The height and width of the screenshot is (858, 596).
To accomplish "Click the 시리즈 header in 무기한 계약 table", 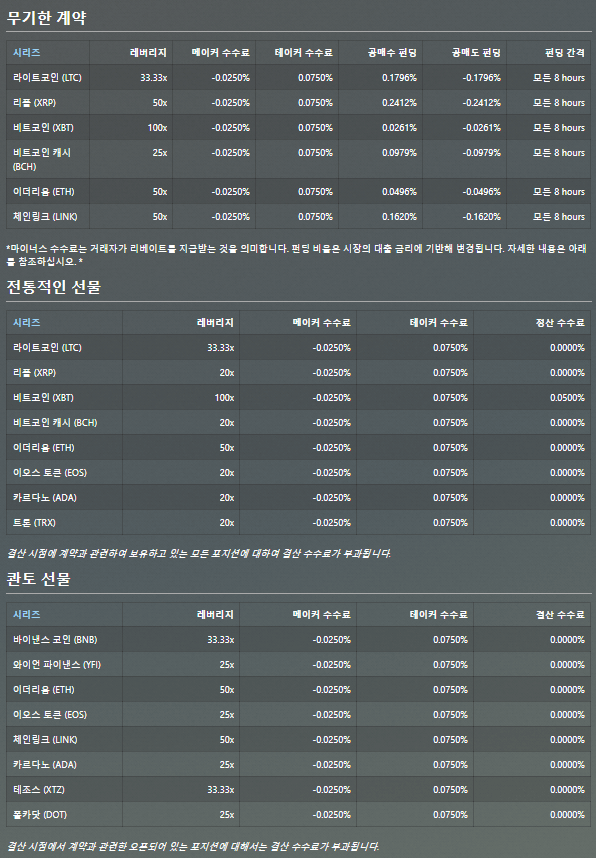I will tap(26, 53).
